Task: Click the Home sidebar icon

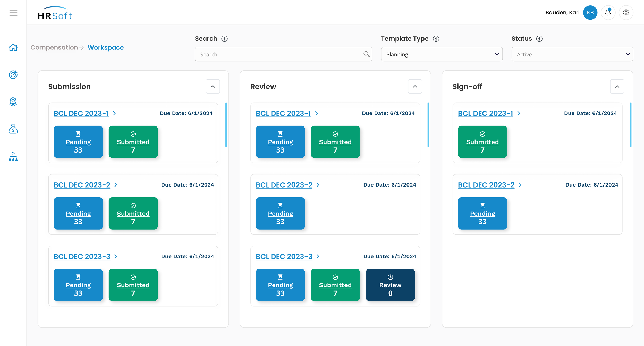Action: 13,47
